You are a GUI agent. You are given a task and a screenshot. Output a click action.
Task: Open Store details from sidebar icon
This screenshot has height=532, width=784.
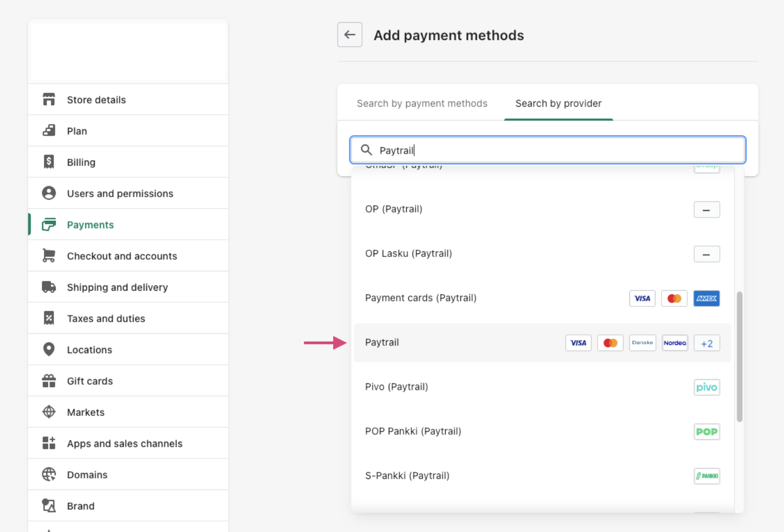(x=49, y=99)
